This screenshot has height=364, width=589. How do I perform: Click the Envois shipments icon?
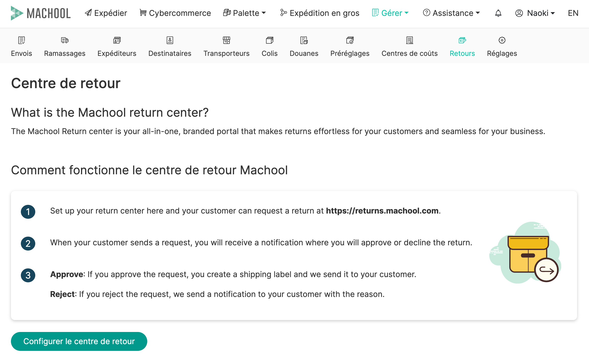(22, 40)
